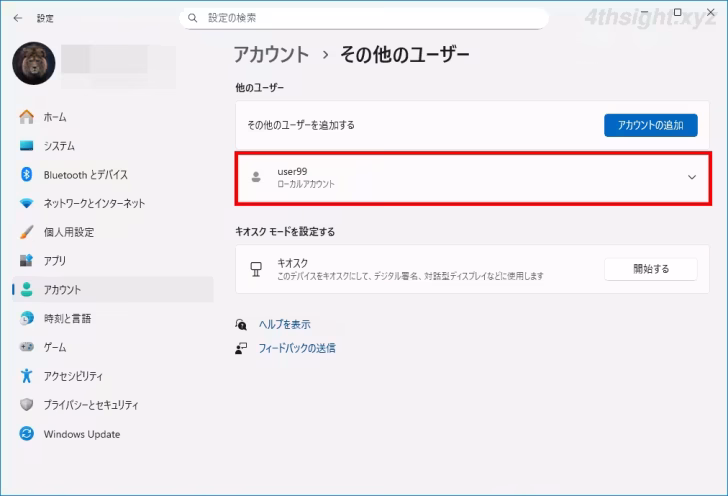This screenshot has height=496, width=728.
Task: Click the System monitor icon
Action: 27,146
